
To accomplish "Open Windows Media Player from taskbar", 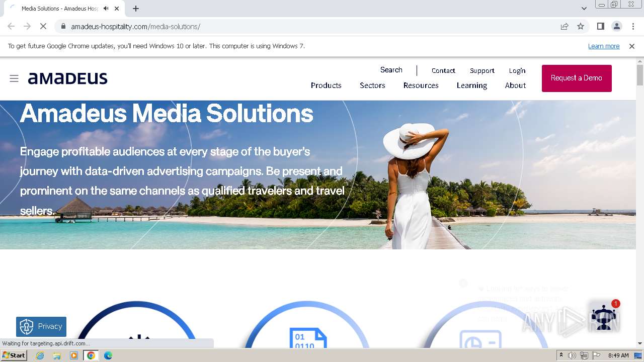I will (74, 355).
